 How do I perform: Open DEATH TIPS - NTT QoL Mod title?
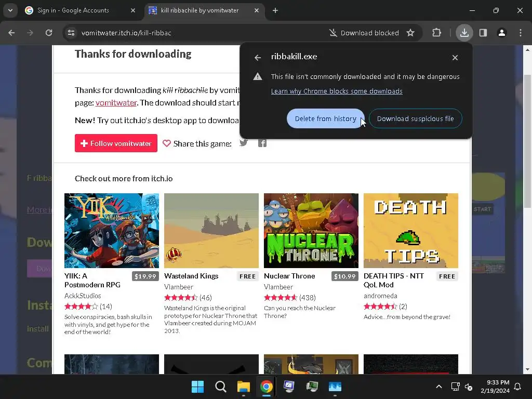pos(394,280)
